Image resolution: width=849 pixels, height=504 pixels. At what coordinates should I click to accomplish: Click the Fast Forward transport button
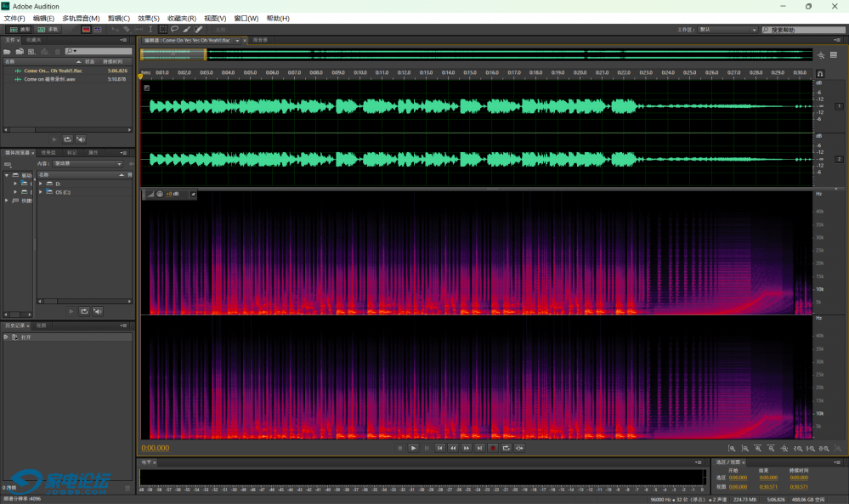[467, 448]
